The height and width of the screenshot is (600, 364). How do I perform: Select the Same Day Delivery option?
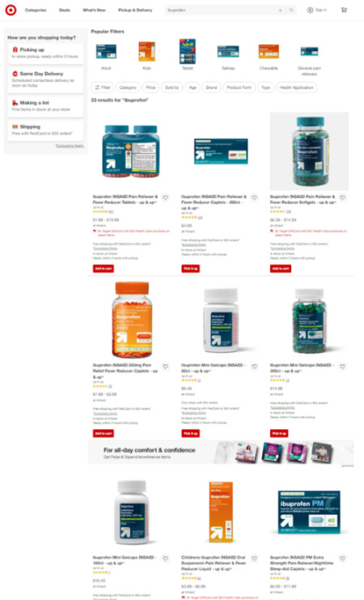[45, 79]
